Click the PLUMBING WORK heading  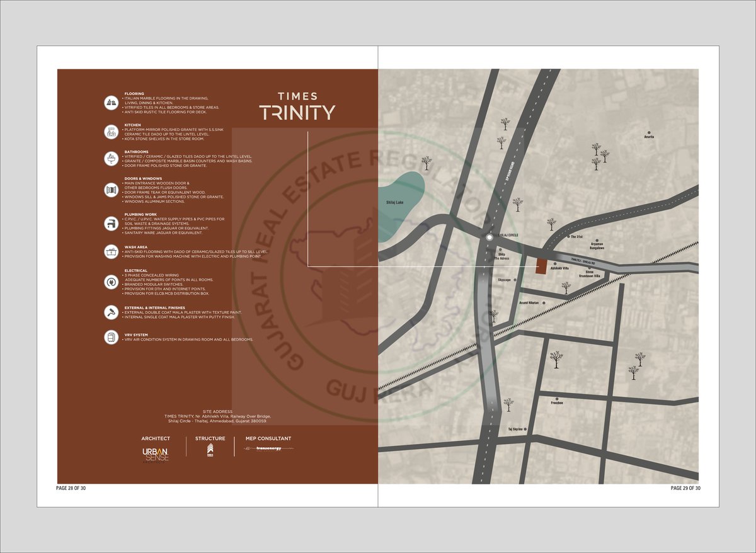click(x=140, y=215)
